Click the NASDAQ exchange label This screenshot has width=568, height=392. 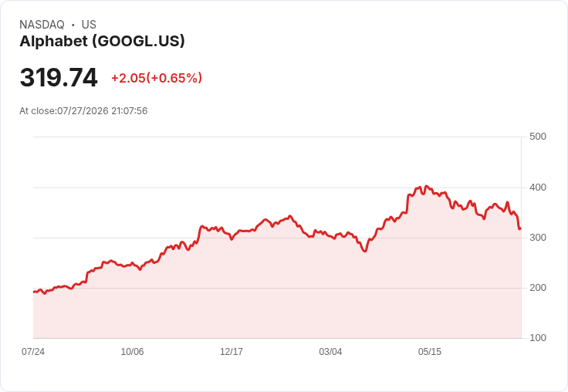pyautogui.click(x=42, y=25)
